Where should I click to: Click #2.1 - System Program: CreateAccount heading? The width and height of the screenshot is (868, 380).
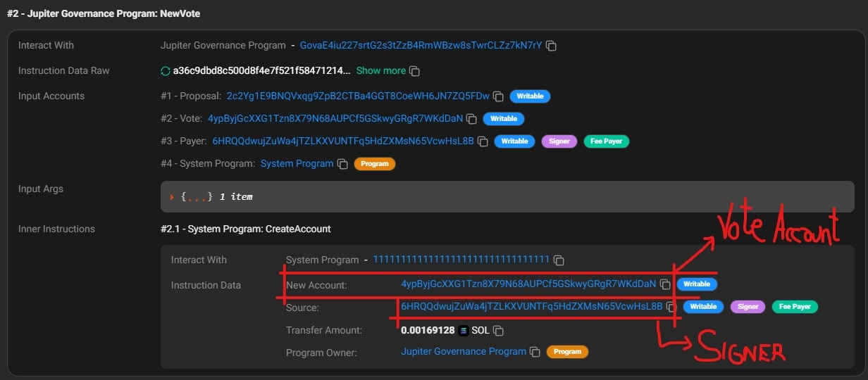coord(246,229)
